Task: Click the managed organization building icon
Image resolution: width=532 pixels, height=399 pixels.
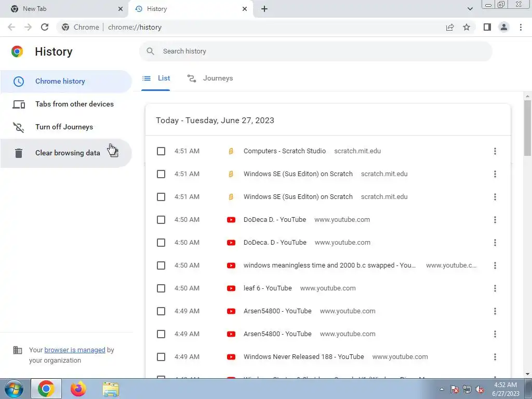Action: pos(17,350)
